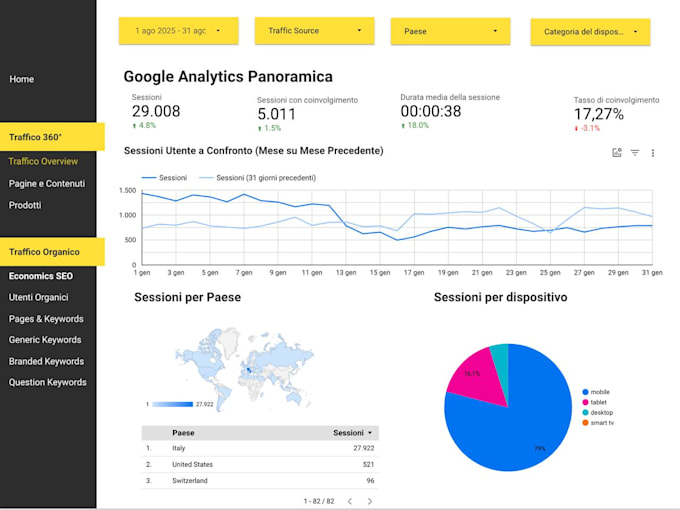The height and width of the screenshot is (510, 680).
Task: Click the map color scale bar 1 to 27.922
Action: click(173, 404)
